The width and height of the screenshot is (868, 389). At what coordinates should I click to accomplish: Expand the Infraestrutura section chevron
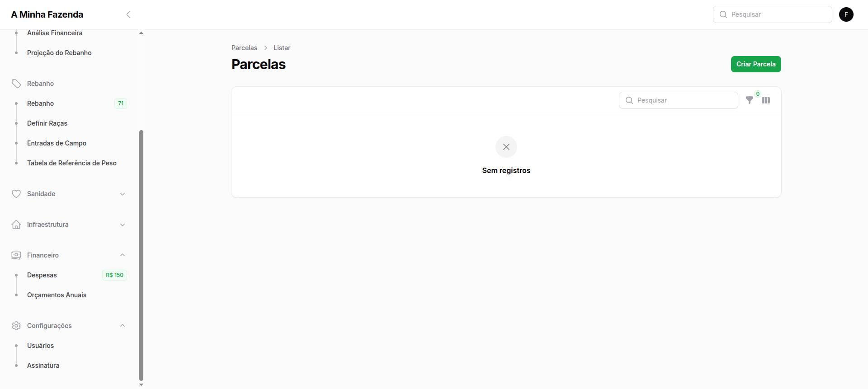(123, 225)
